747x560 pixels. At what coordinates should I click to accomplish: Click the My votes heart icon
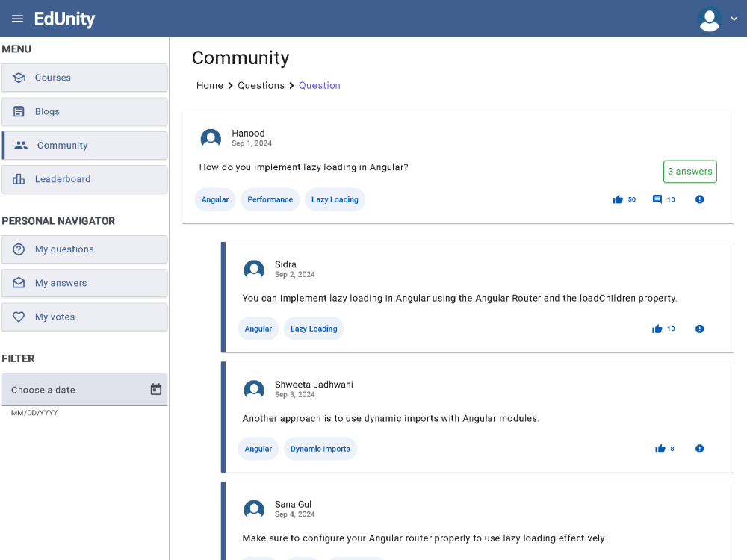(x=19, y=317)
